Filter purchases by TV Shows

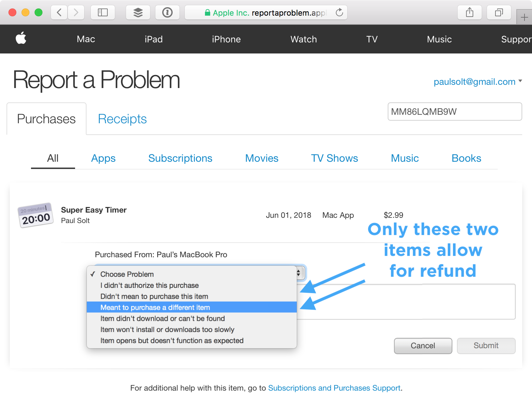pyautogui.click(x=335, y=158)
